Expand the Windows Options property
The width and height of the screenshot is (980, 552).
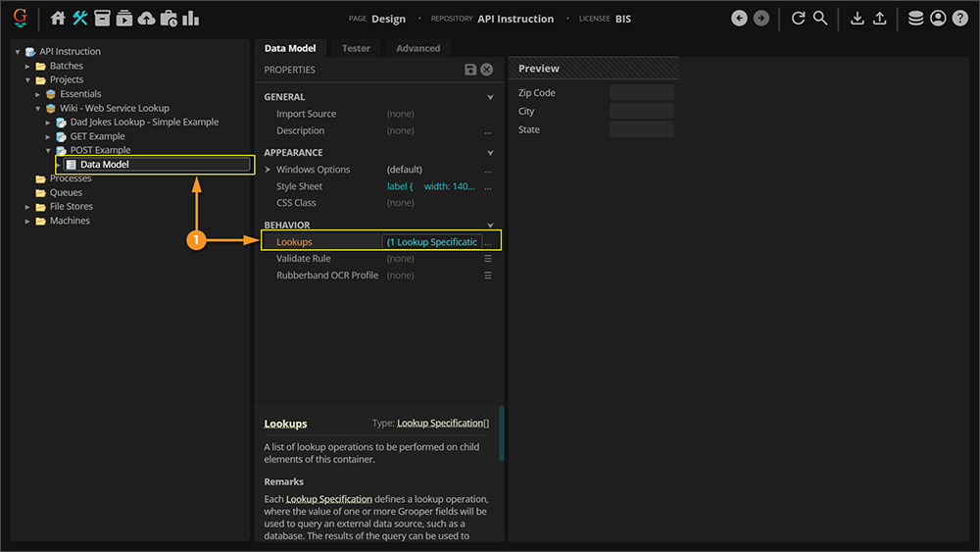click(269, 170)
